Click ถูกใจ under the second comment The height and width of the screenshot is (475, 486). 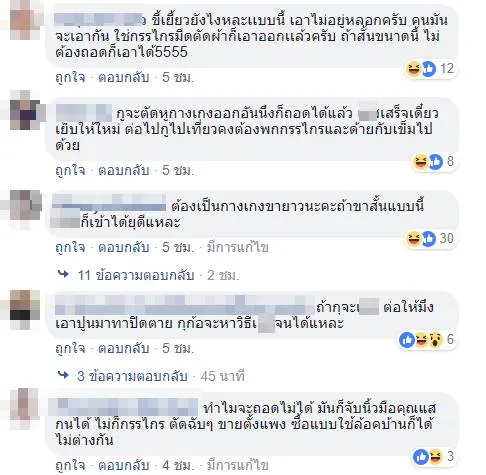coord(70,171)
